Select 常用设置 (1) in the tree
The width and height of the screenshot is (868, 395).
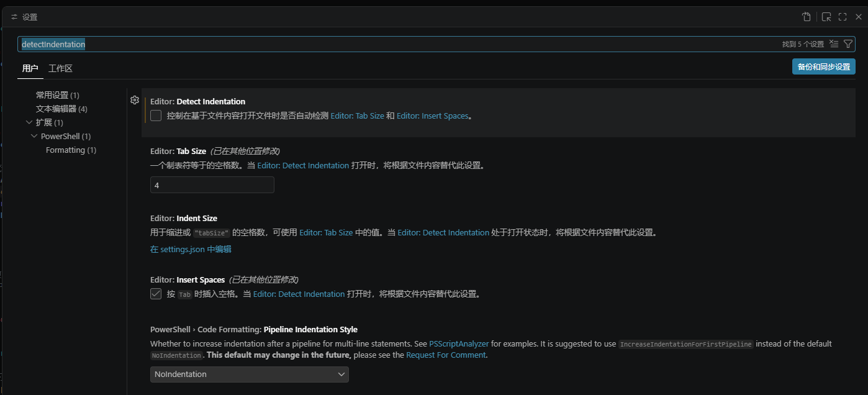58,95
